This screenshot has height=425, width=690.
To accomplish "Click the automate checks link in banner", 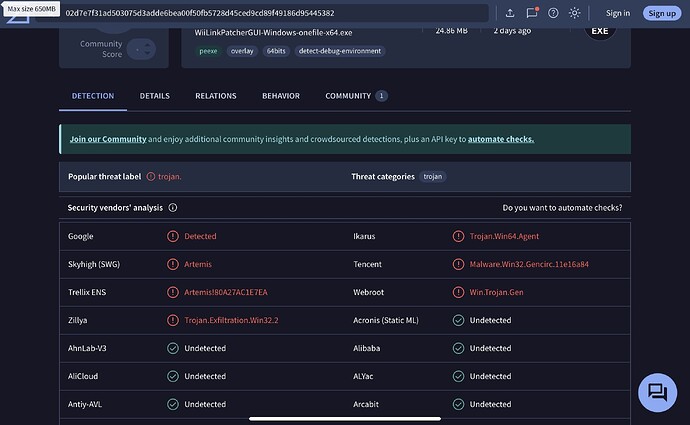I will (500, 139).
